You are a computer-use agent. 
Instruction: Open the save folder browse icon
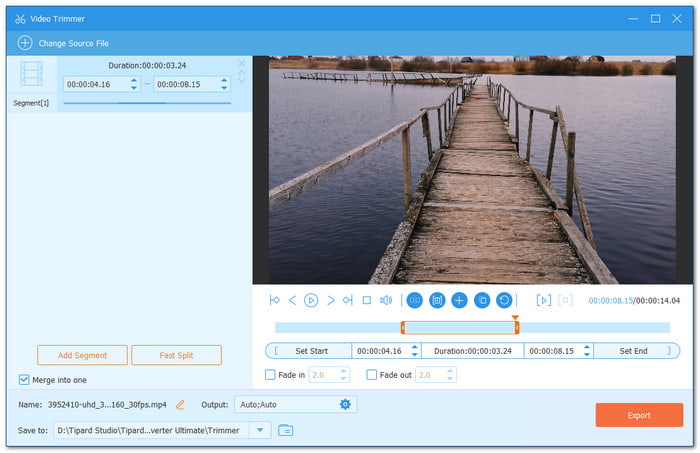pos(286,430)
